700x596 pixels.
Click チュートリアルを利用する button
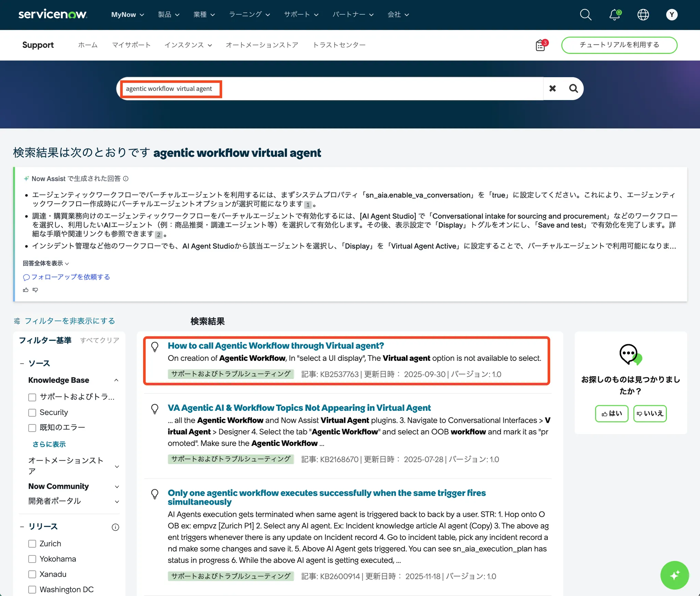coord(619,45)
